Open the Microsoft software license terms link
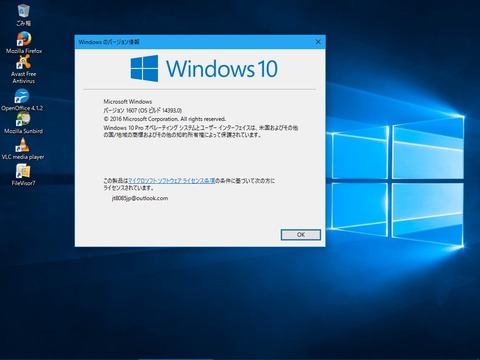Image resolution: width=480 pixels, height=360 pixels. point(172,181)
